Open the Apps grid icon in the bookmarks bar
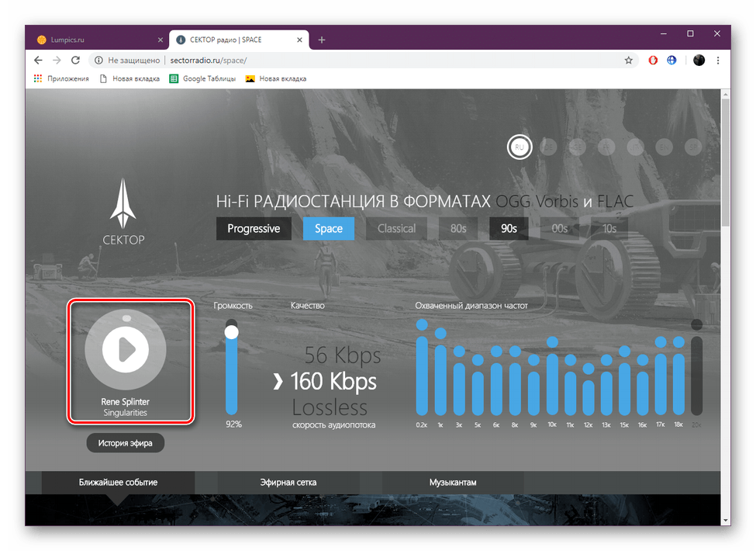This screenshot has width=756, height=551. 38,78
